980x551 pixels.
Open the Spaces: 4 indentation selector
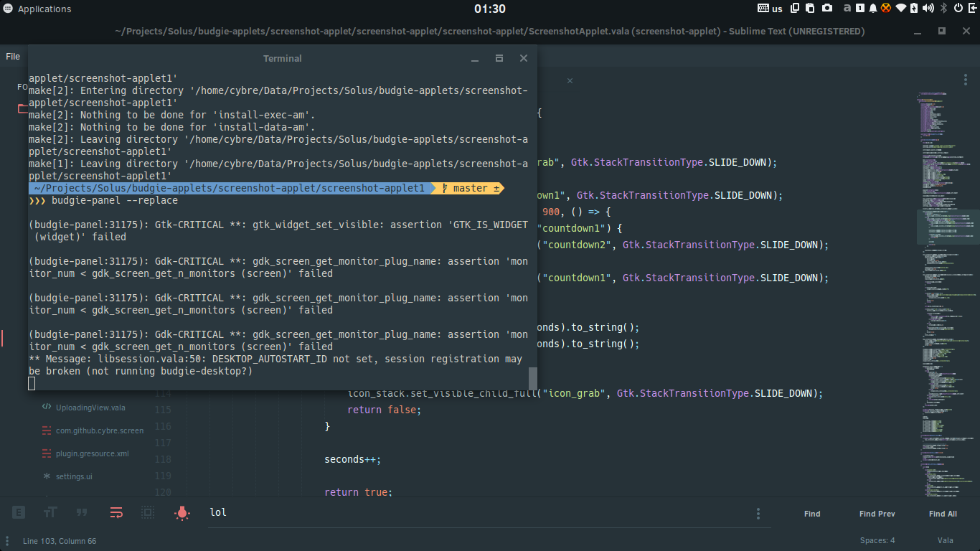pyautogui.click(x=877, y=540)
